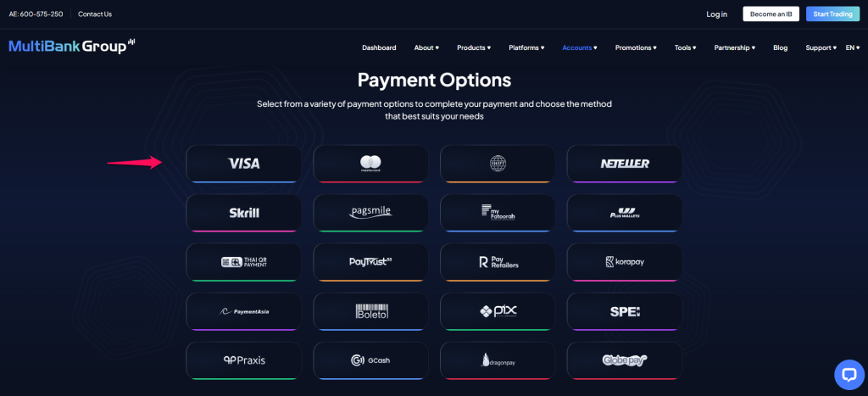Select the Skrill payment option
Viewport: 868px width, 396px height.
243,212
